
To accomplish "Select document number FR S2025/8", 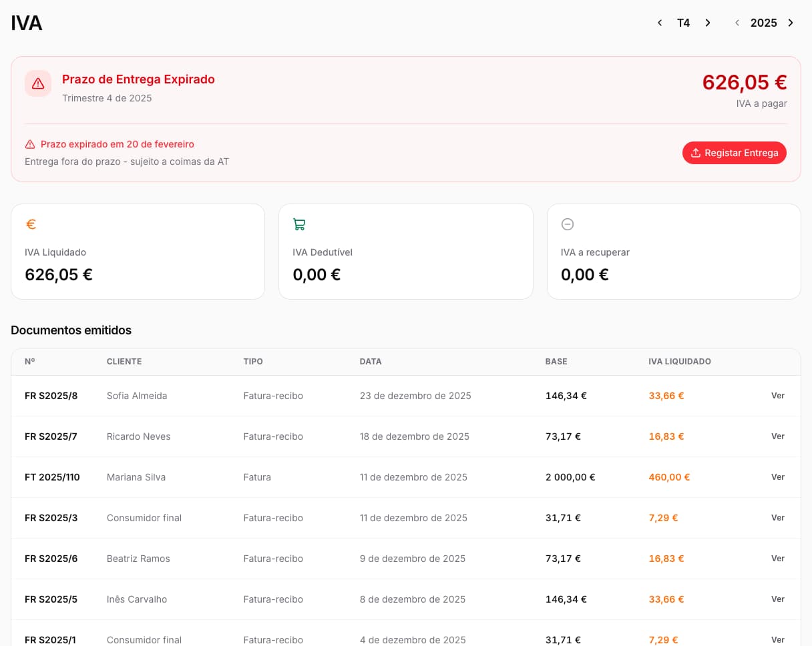I will (x=51, y=396).
